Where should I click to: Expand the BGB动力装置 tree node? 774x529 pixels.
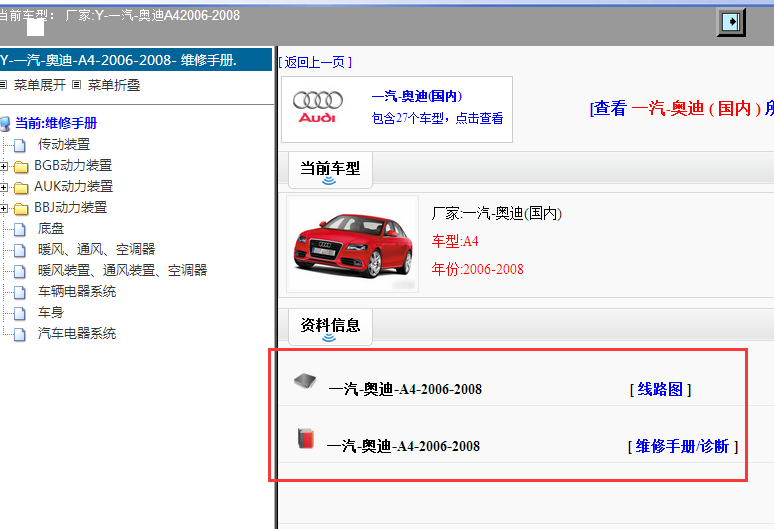tap(3, 167)
